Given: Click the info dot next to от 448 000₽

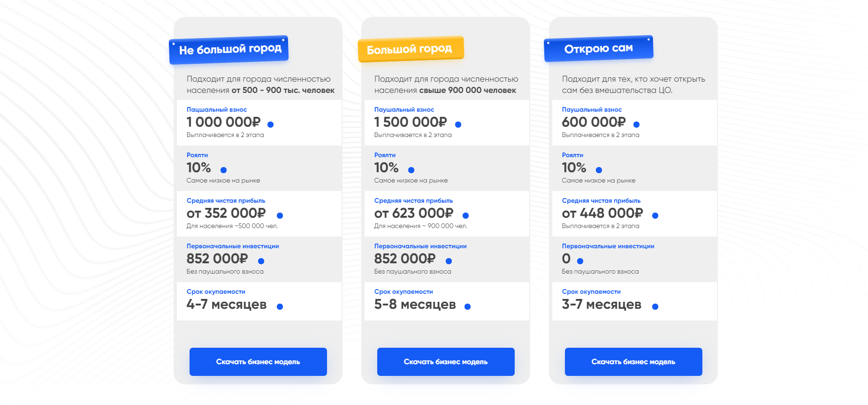Looking at the screenshot, I should click(x=655, y=215).
